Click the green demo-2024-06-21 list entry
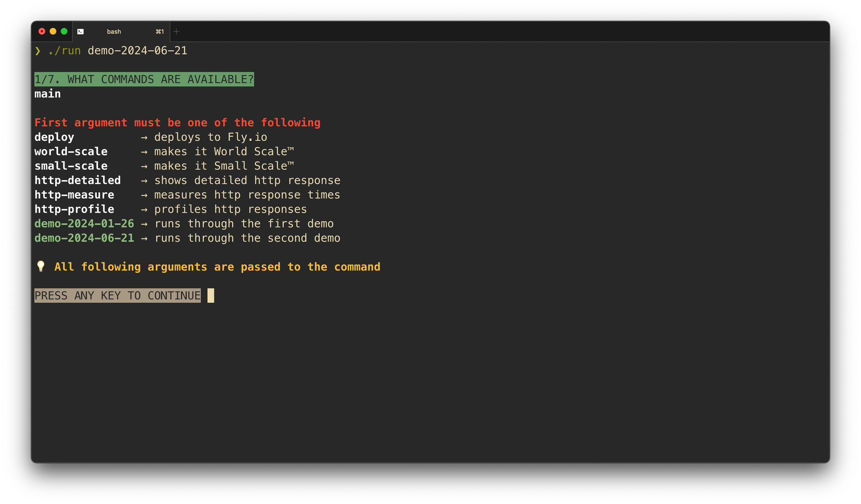 pyautogui.click(x=84, y=238)
